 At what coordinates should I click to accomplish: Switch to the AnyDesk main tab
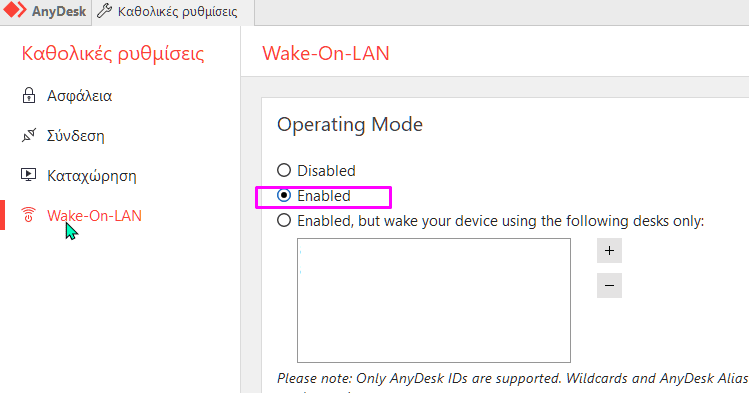click(x=46, y=11)
